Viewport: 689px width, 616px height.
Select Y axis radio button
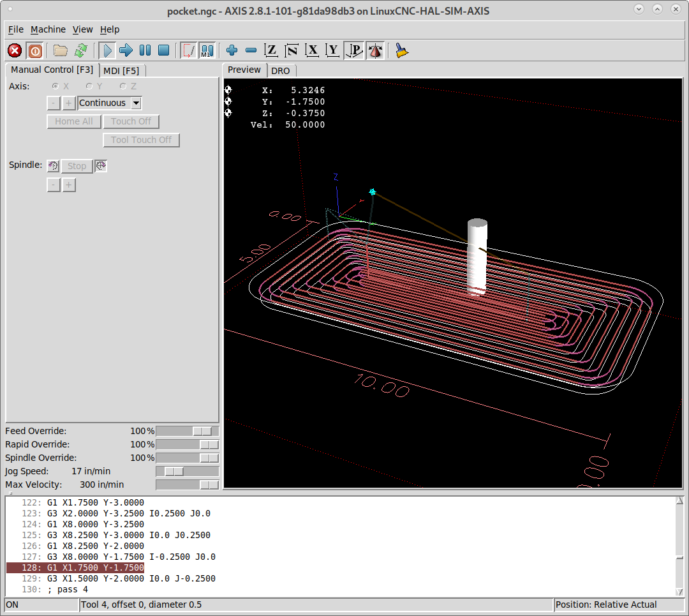tap(89, 86)
